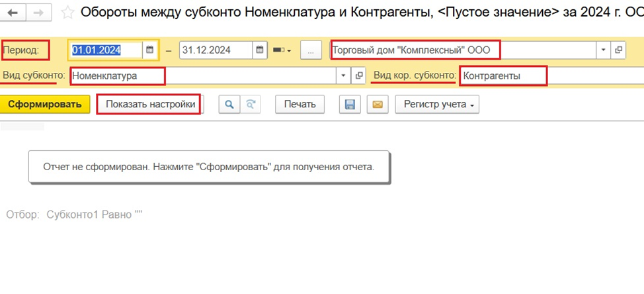Click the "Отчет не сформирован" message

209,167
